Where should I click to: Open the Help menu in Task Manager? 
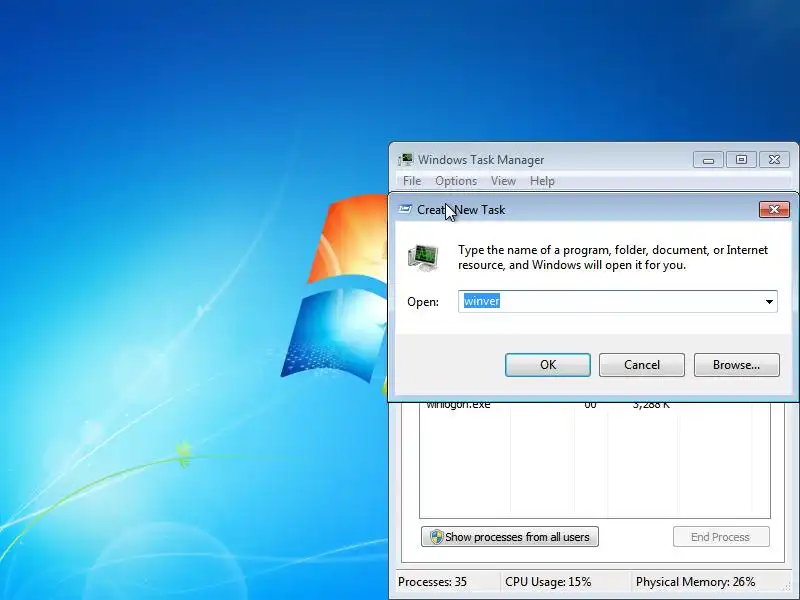click(542, 181)
